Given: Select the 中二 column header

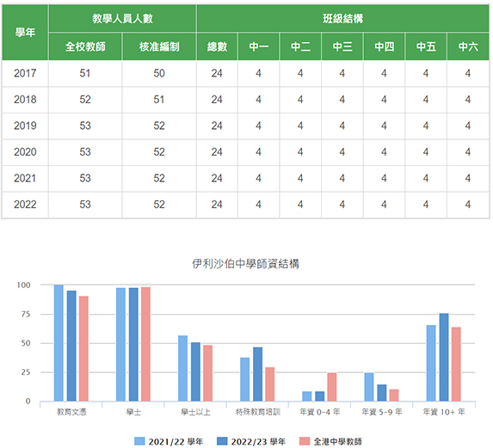Looking at the screenshot, I should tap(300, 46).
